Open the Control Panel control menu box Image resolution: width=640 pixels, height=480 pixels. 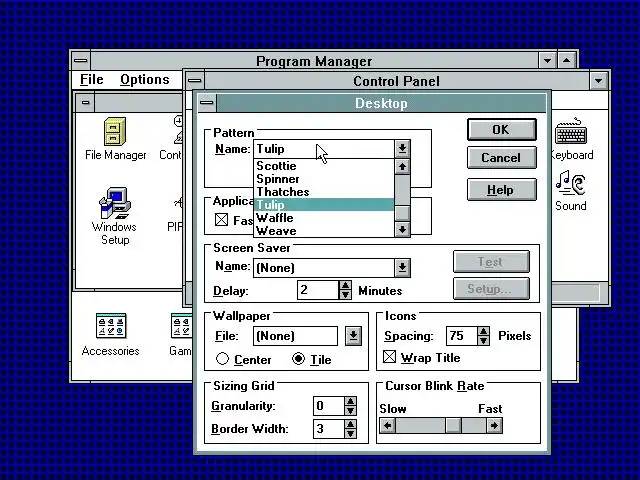[x=195, y=81]
